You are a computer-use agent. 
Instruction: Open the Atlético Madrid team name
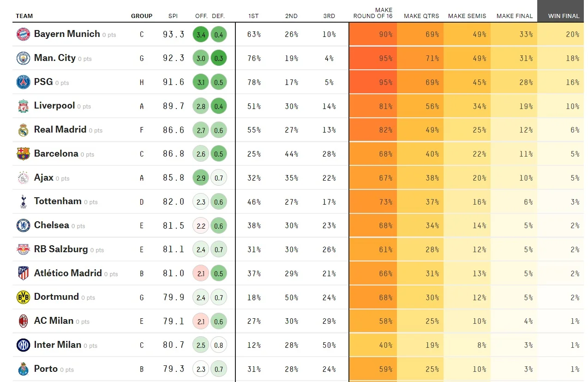click(x=68, y=273)
